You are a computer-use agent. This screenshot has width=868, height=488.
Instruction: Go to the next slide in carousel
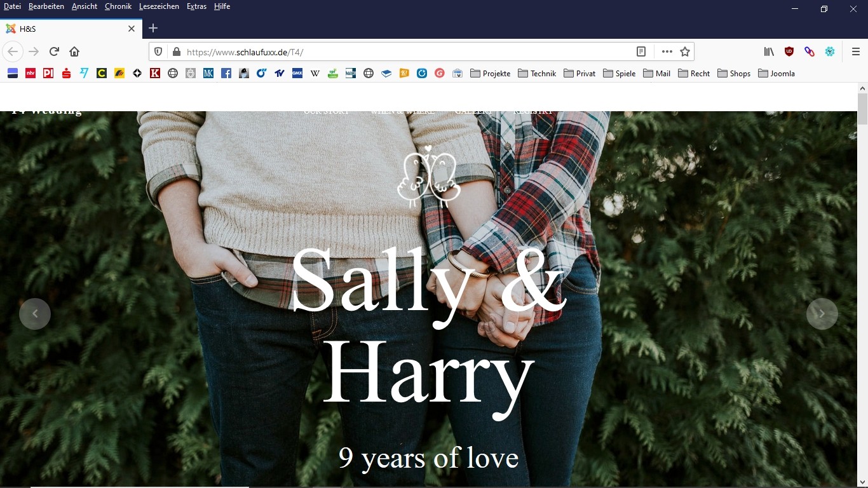pyautogui.click(x=822, y=314)
